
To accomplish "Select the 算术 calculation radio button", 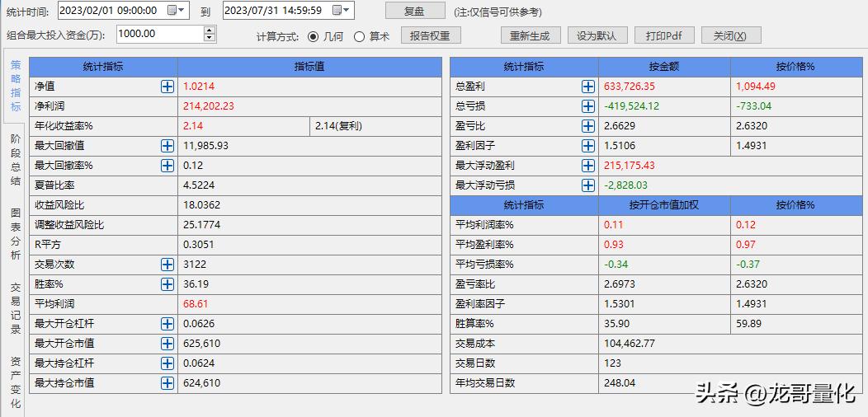I will tap(359, 36).
